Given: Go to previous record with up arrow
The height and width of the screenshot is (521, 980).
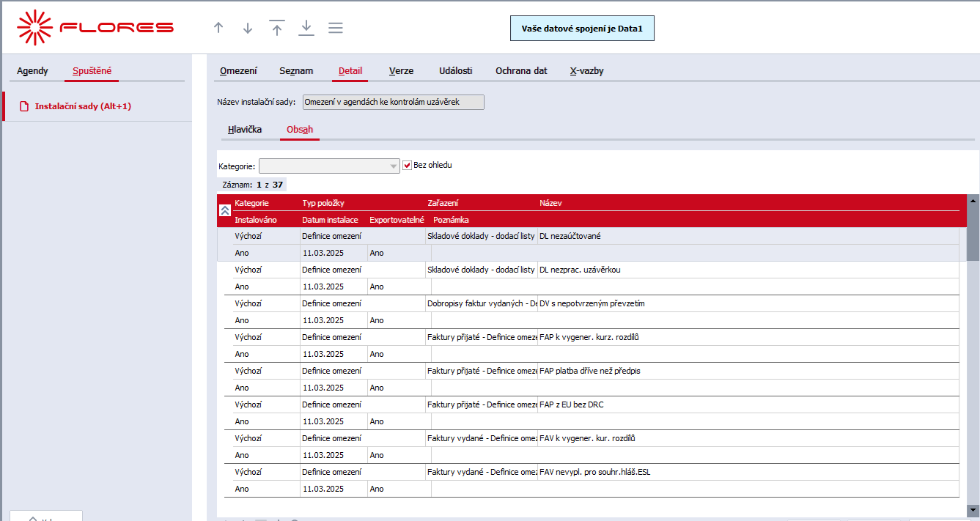Looking at the screenshot, I should coord(218,28).
